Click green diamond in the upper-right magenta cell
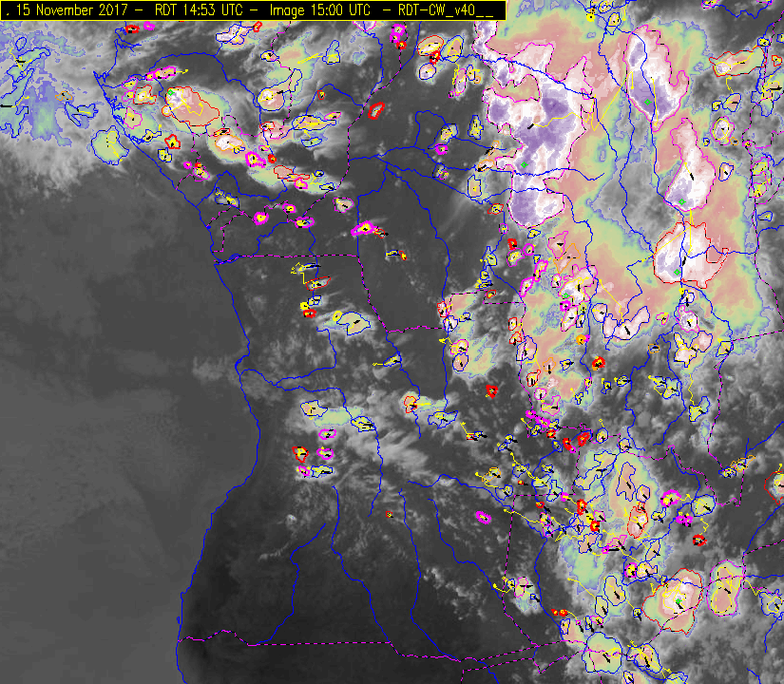 [x=647, y=101]
